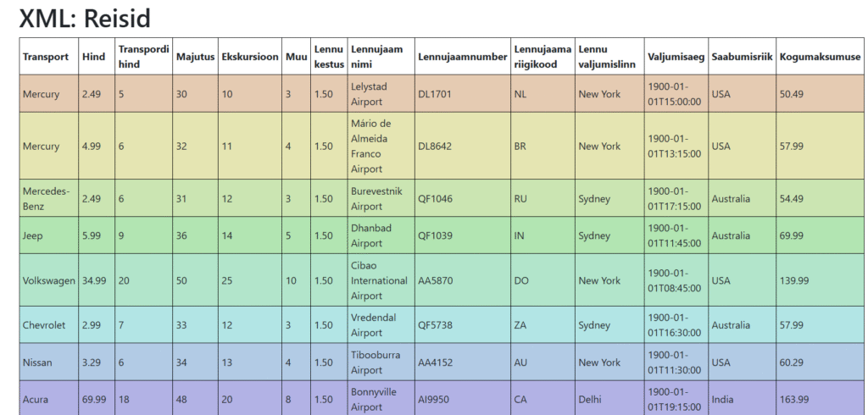This screenshot has width=868, height=415.
Task: Click the Ekskursioon column header
Action: [249, 57]
